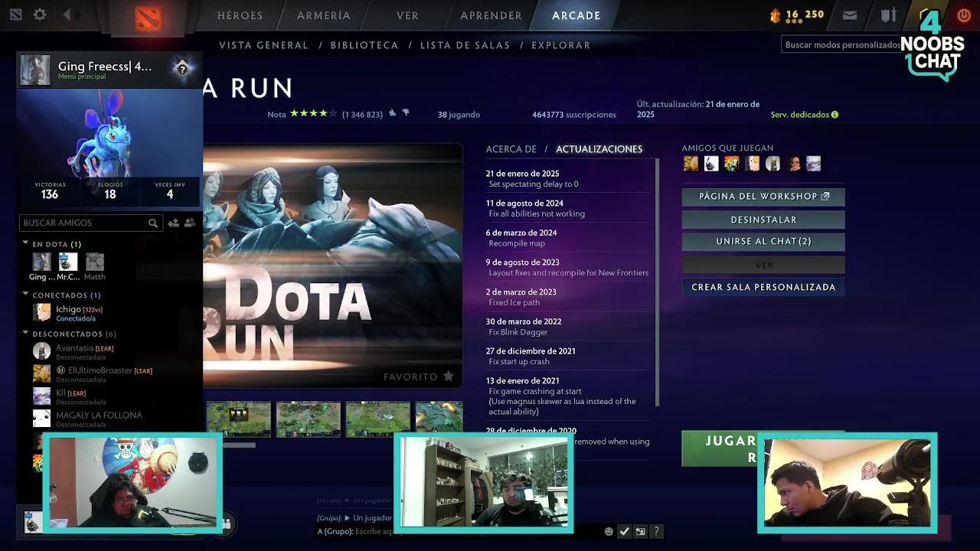Click the checkmark icon in chat bar
Viewport: 980px width, 551px height.
(624, 531)
